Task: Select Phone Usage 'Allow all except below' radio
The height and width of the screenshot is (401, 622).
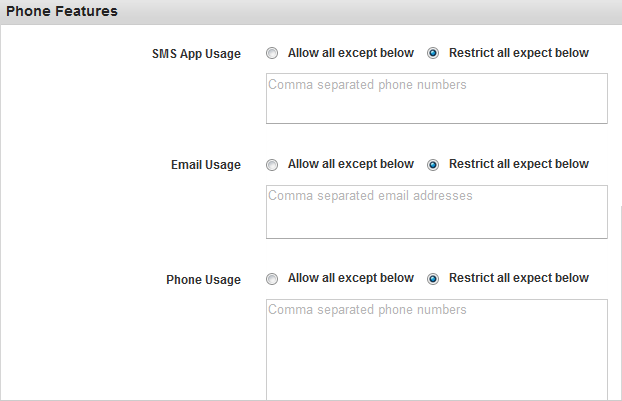Action: tap(272, 279)
